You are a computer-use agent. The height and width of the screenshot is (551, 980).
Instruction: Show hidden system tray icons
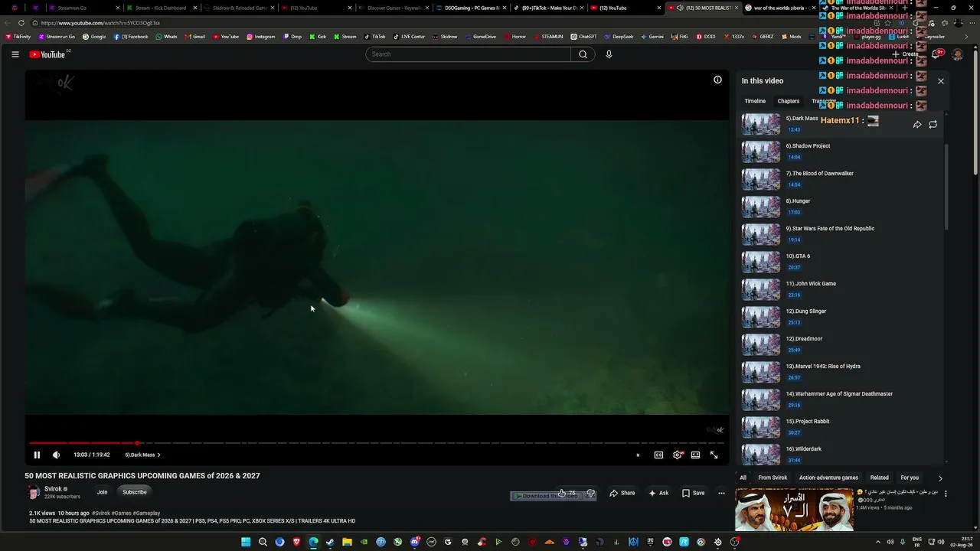point(877,542)
